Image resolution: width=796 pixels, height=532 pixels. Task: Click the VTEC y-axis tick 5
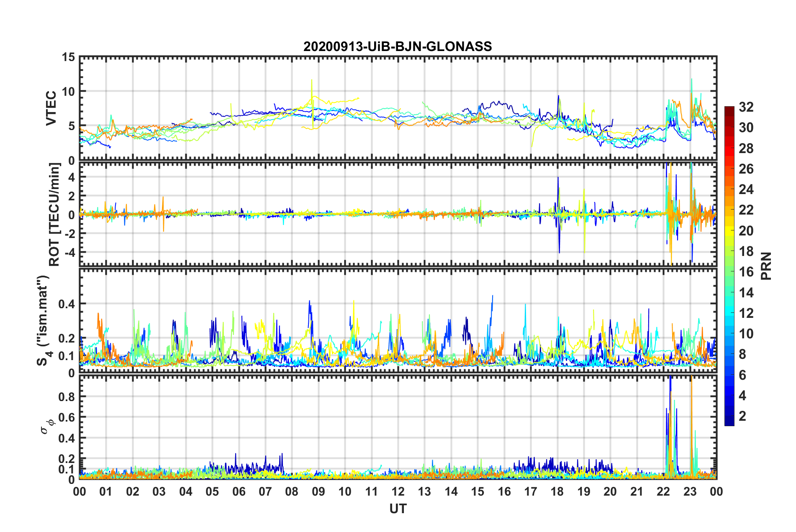tap(72, 126)
